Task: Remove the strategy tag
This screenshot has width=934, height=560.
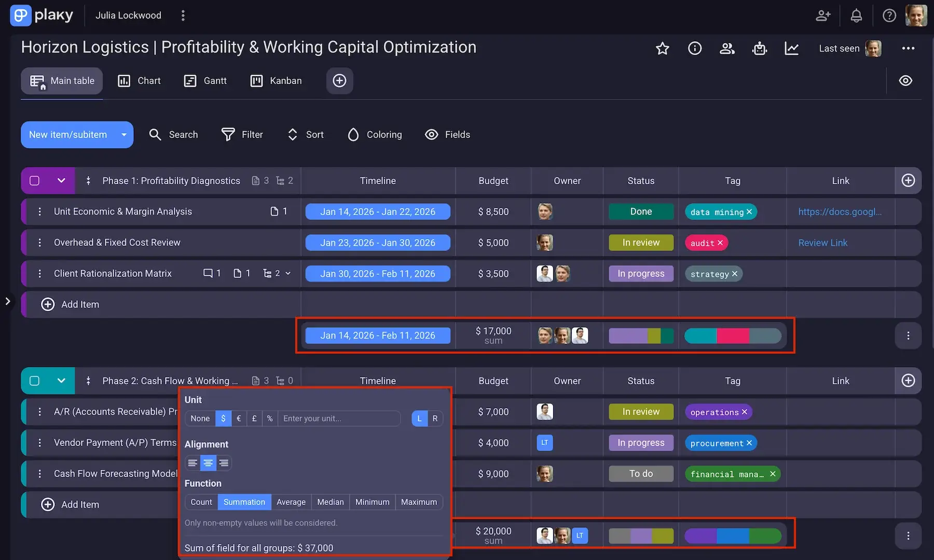Action: tap(735, 274)
